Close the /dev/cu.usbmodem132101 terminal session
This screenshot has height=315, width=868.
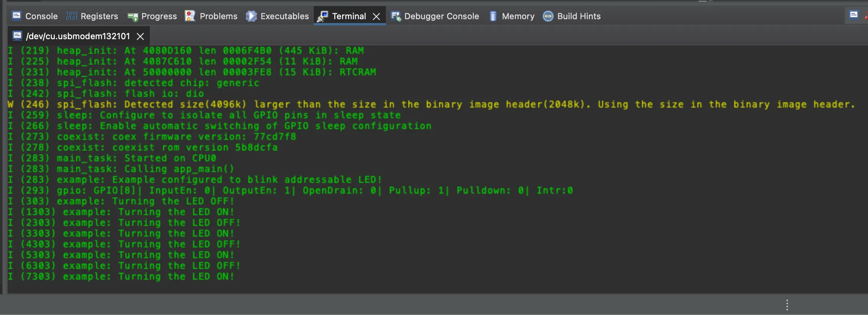(x=141, y=36)
